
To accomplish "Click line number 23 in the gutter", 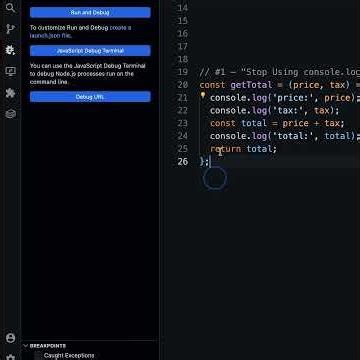I will point(183,123).
